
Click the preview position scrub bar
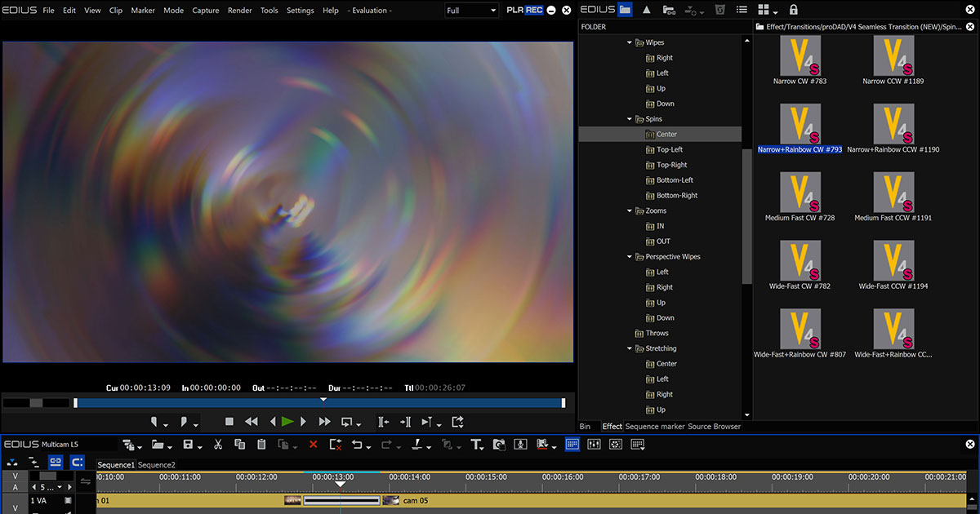tap(318, 403)
